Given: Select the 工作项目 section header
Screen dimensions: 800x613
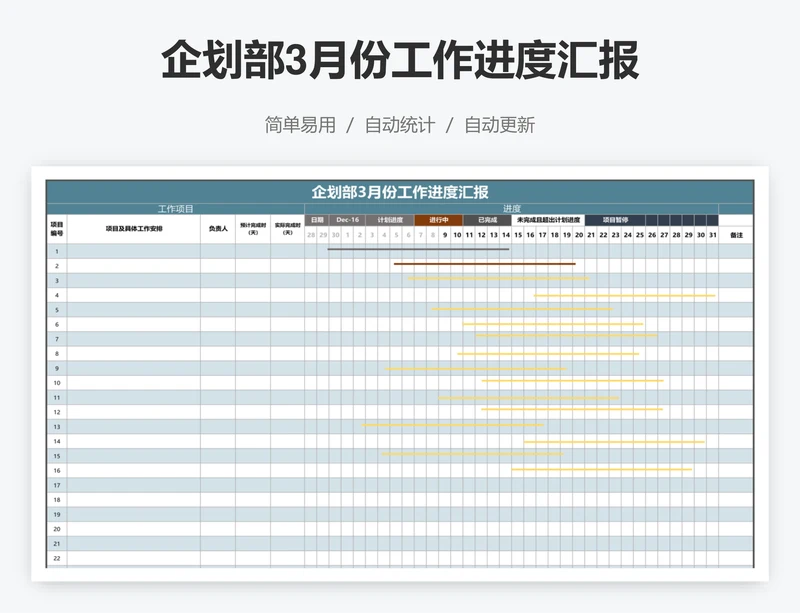Looking at the screenshot, I should tap(176, 209).
